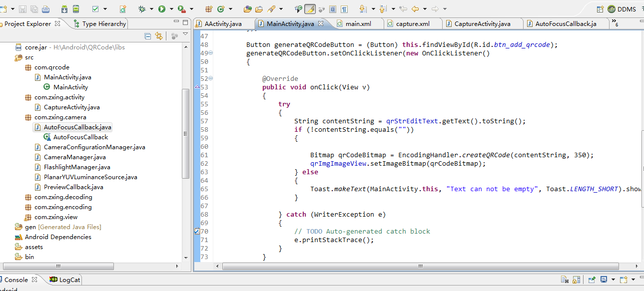Switch to the LogCat tab
This screenshot has height=291, width=644.
[64, 280]
